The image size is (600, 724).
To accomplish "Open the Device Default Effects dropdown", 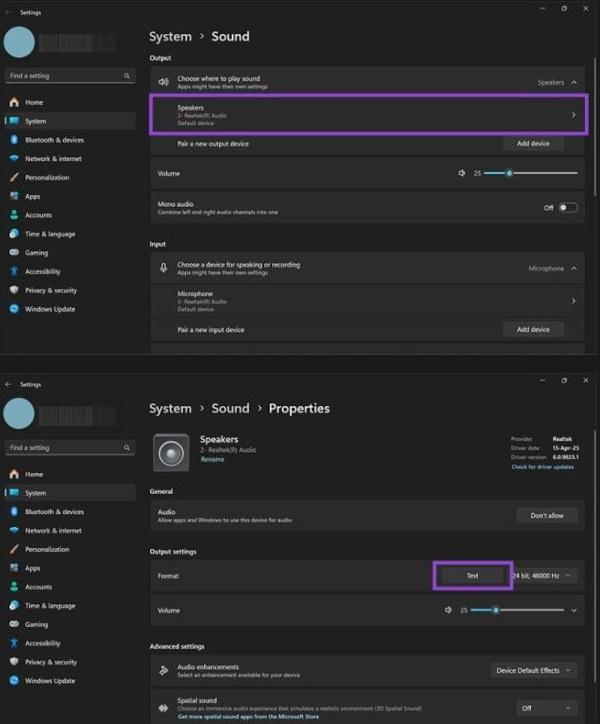I will [534, 671].
